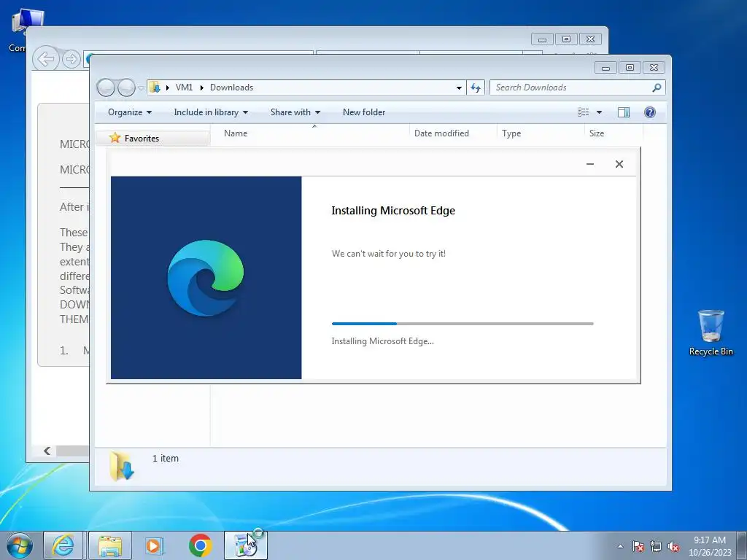Expand the arrow after VM1 breadcrumb
This screenshot has width=747, height=560.
(x=202, y=87)
